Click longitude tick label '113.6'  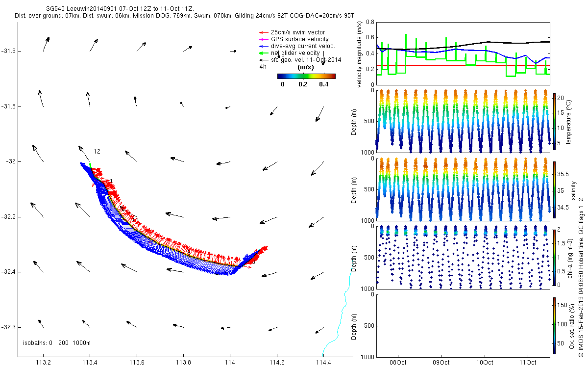(136, 363)
